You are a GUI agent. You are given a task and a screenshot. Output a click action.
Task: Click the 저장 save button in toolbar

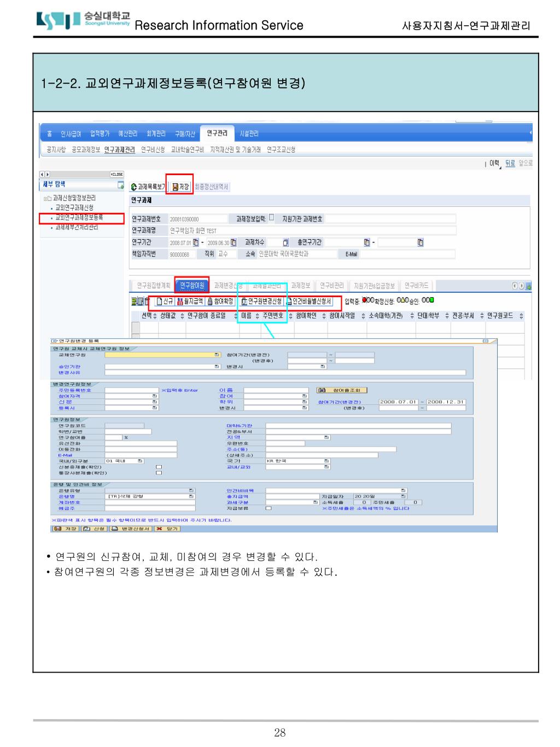coord(180,187)
